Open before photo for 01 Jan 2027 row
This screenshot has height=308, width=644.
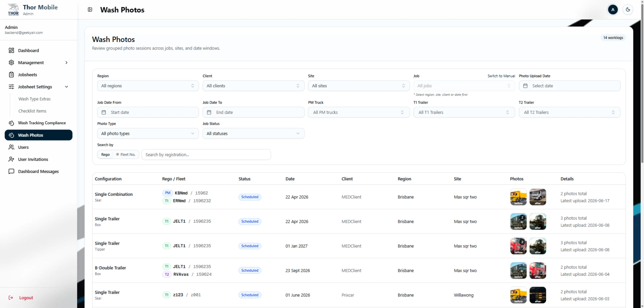[518, 246]
